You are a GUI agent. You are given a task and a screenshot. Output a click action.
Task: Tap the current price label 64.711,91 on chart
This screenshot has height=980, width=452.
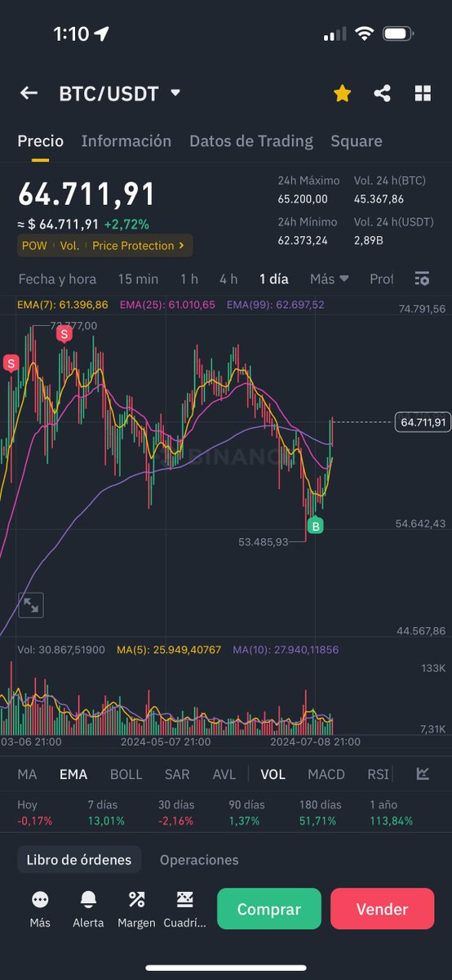point(422,422)
